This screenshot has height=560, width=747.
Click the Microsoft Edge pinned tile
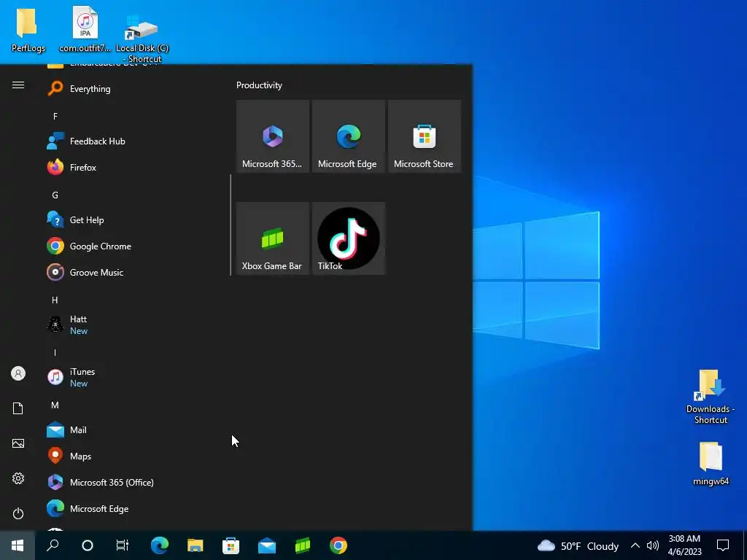[x=348, y=136]
